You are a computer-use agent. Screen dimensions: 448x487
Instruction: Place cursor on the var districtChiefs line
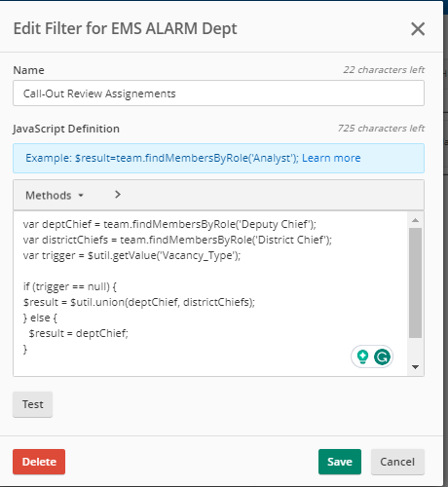pos(177,240)
